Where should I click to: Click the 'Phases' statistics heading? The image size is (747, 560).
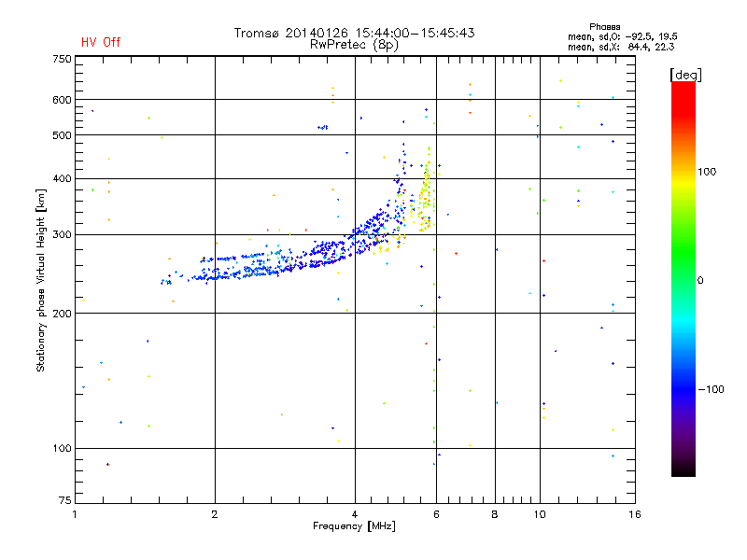tap(604, 27)
